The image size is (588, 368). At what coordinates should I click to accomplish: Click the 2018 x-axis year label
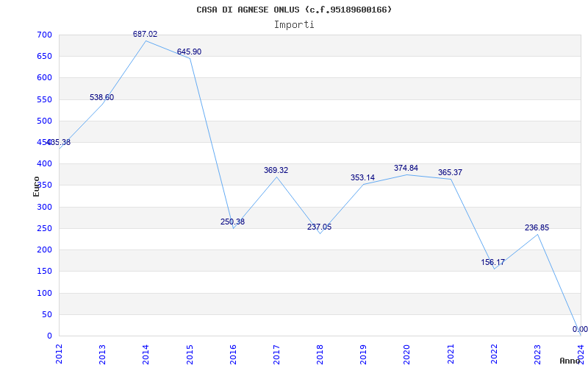(320, 353)
